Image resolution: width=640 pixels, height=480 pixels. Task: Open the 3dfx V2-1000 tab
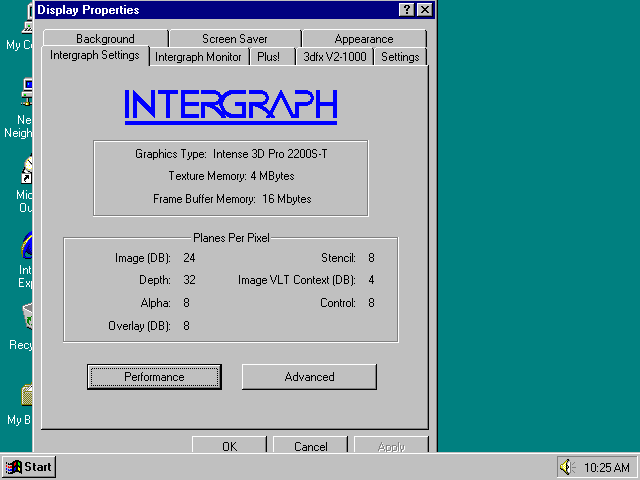click(x=335, y=57)
